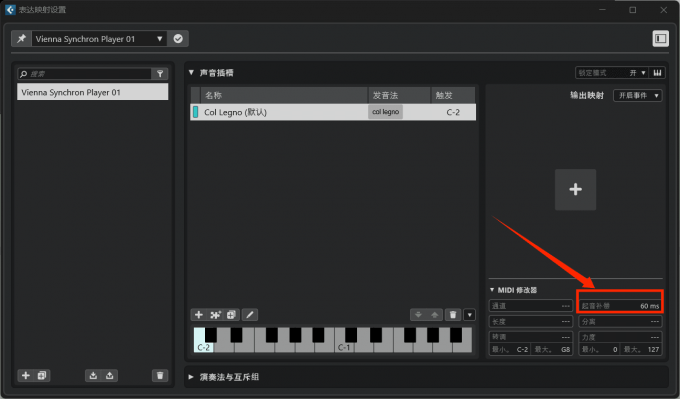This screenshot has width=680, height=399.
Task: Delete the selected sound slot with the trash icon
Action: (x=453, y=315)
